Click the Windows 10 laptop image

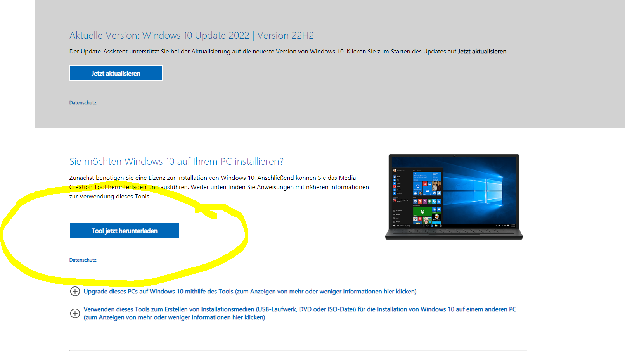point(454,197)
